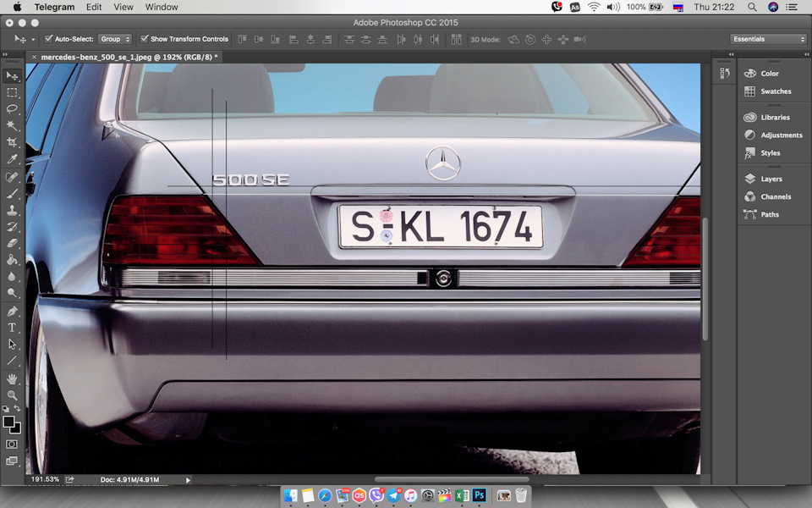
Task: Open the Libraries panel
Action: [774, 117]
